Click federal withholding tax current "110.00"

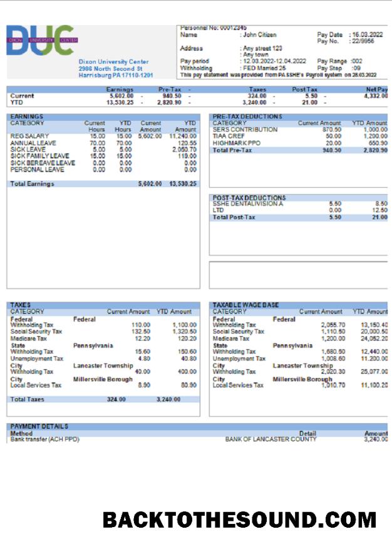141,325
